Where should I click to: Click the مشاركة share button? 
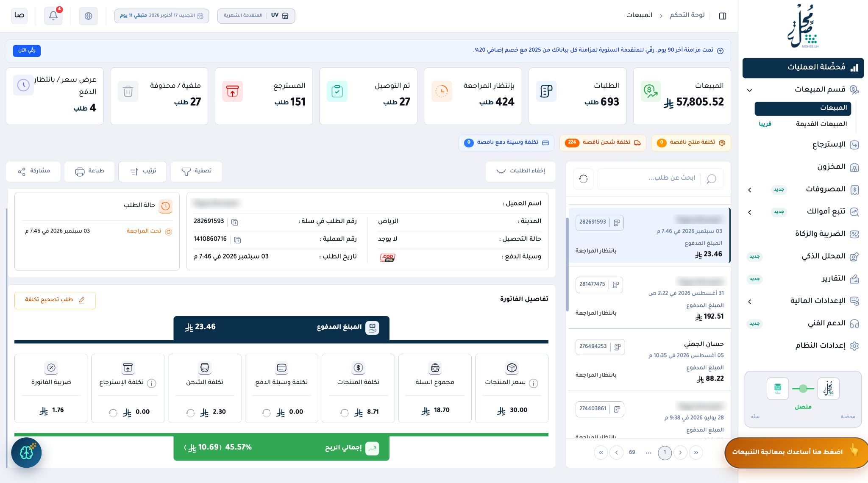click(33, 171)
